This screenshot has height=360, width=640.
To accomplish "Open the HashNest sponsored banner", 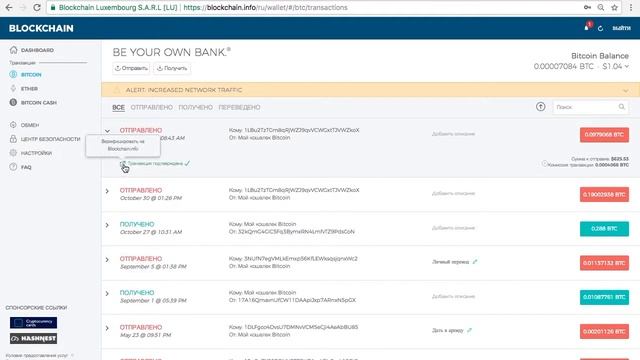I will (33, 338).
